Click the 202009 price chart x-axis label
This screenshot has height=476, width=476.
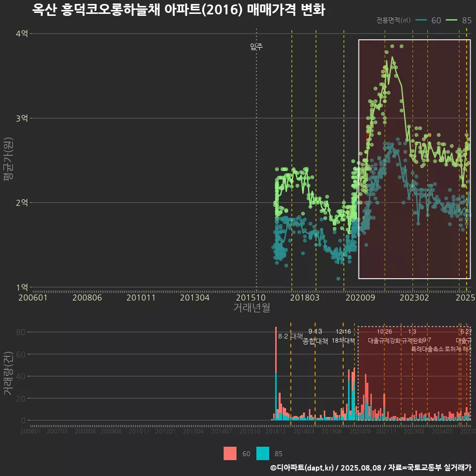tap(360, 297)
